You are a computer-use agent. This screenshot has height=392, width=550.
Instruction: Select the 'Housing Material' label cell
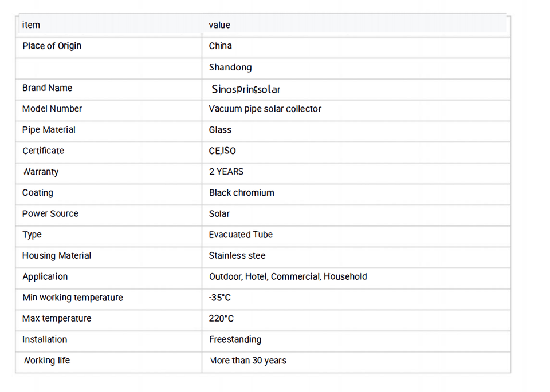coord(57,256)
